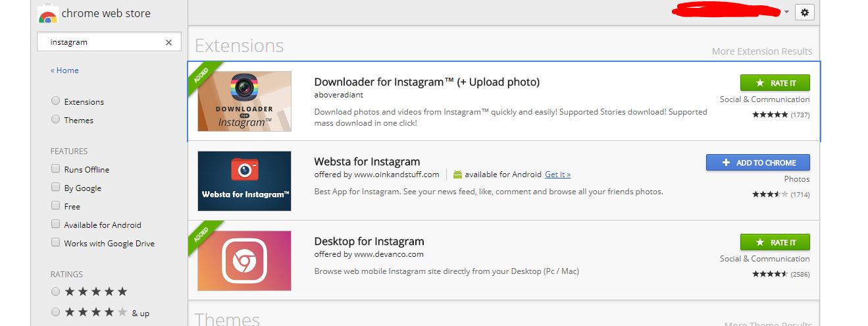Open Websta for Instagram thumbnail

[x=244, y=181]
